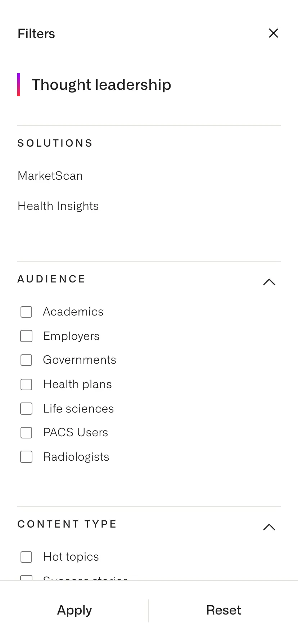
Task: Collapse the AUDIENCE section chevron
Action: 269,282
